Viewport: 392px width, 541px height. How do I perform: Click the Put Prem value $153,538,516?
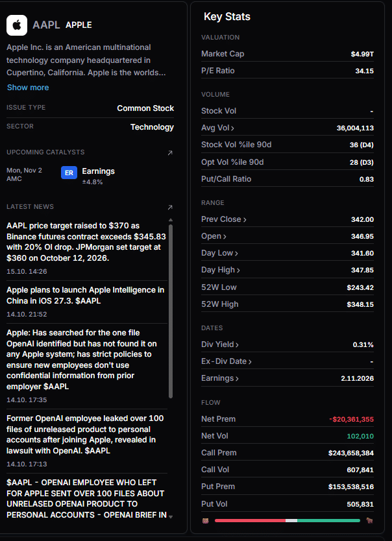tap(351, 487)
